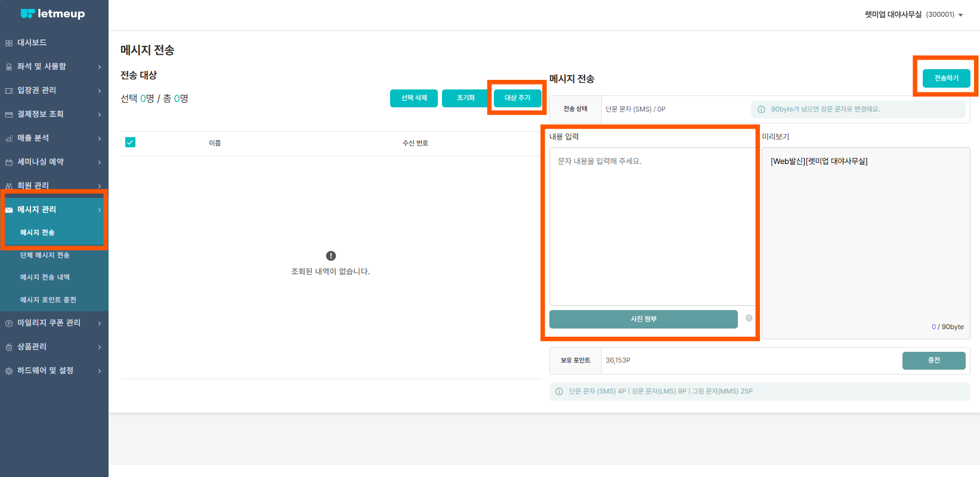980x477 pixels.
Task: Click the 초기화 button
Action: tap(466, 98)
